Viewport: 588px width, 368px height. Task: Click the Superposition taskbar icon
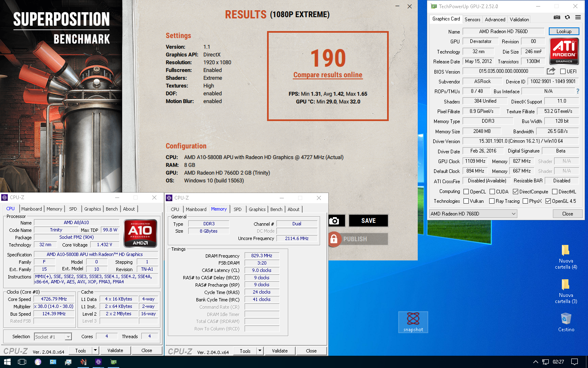83,362
